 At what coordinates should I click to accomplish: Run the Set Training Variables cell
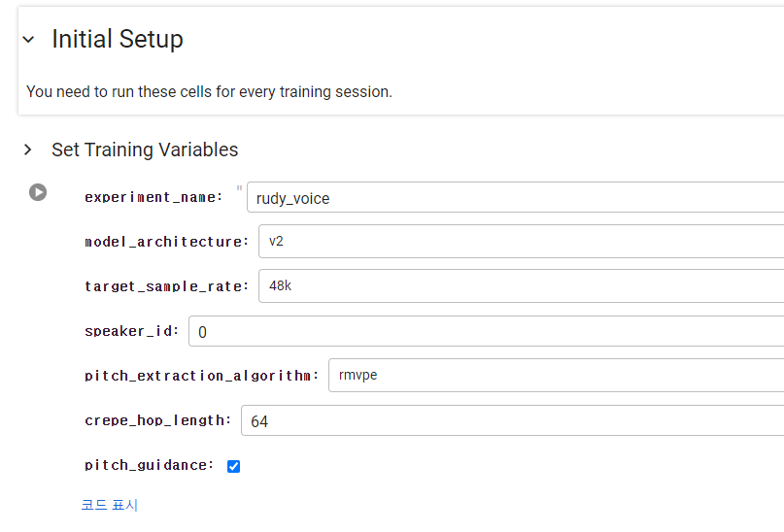pyautogui.click(x=38, y=192)
